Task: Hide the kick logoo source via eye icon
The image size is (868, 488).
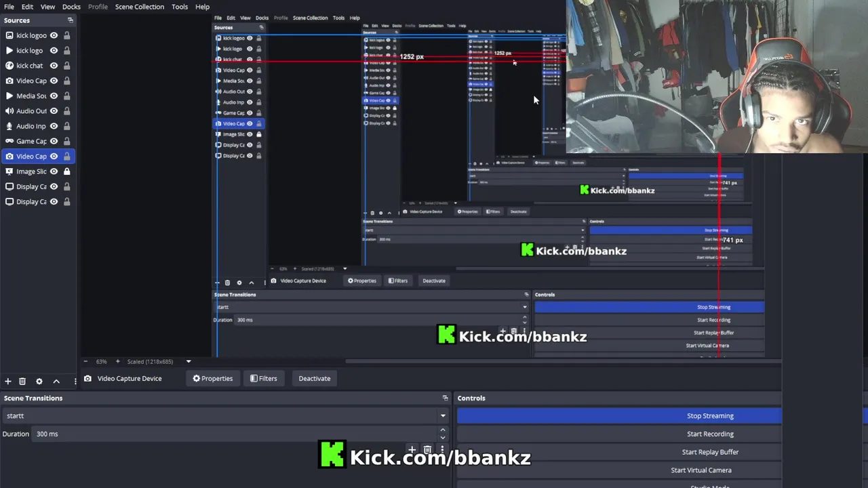Action: coord(54,35)
